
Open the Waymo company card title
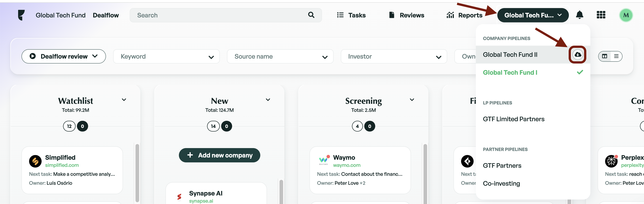pyautogui.click(x=344, y=157)
